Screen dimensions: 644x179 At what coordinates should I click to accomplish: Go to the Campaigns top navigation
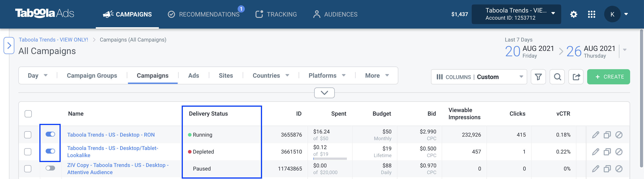click(127, 14)
